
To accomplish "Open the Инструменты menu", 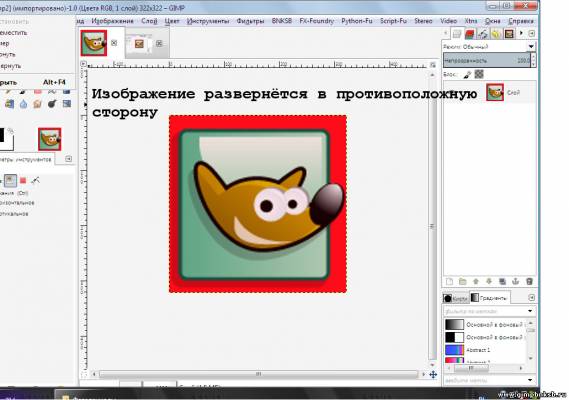I will click(208, 21).
